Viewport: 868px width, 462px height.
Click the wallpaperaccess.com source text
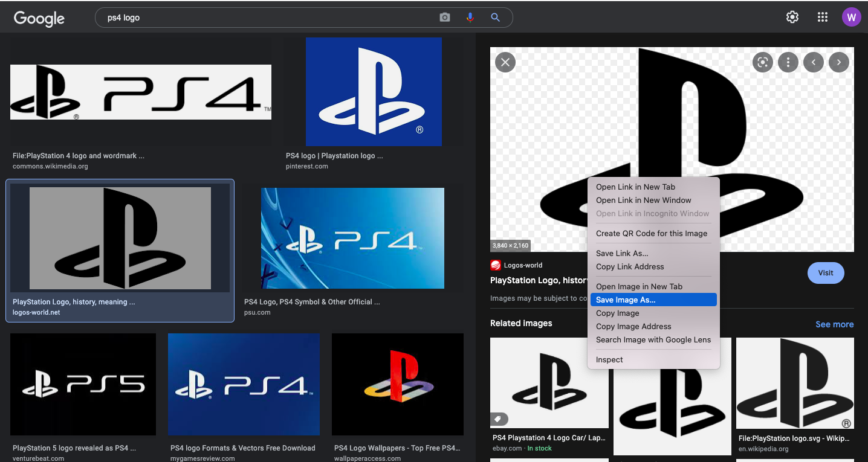pos(368,458)
